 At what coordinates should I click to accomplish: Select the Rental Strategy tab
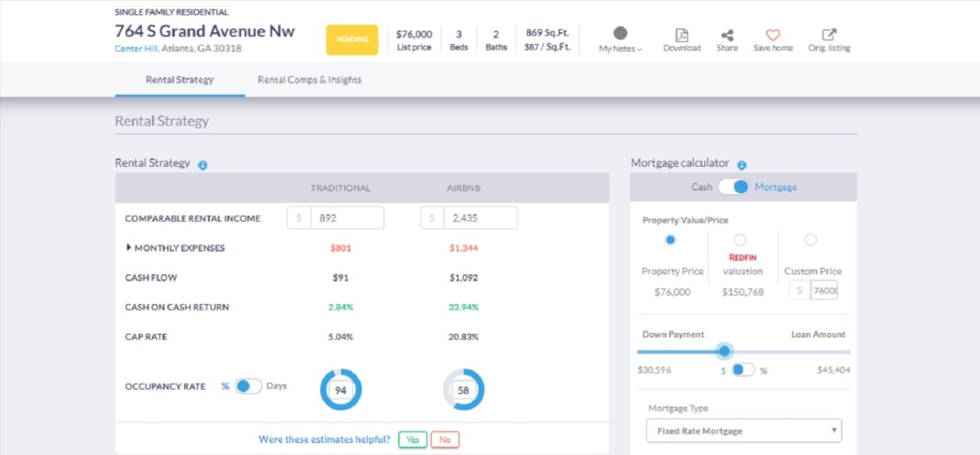pyautogui.click(x=179, y=79)
